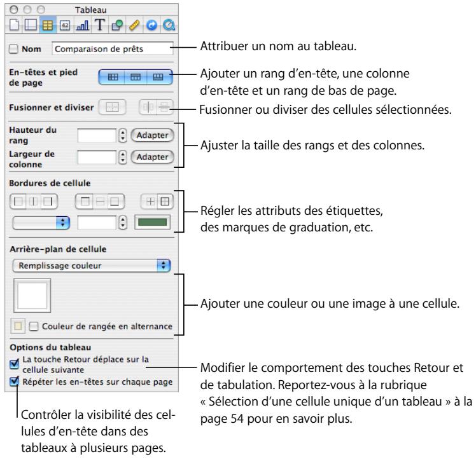476x459 pixels.
Task: Open the white cell fill color well
Action: 32,296
